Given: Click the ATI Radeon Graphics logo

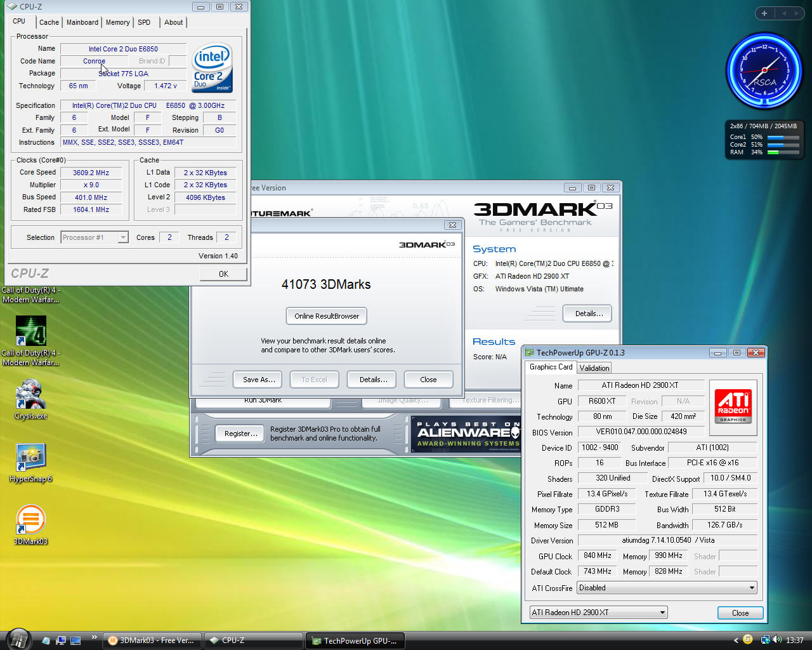Looking at the screenshot, I should tap(733, 406).
